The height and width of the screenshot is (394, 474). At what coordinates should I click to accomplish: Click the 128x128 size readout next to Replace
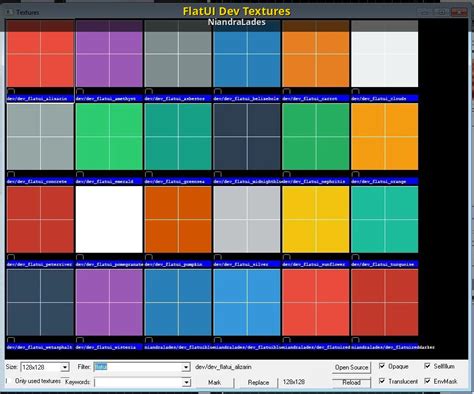click(x=294, y=382)
